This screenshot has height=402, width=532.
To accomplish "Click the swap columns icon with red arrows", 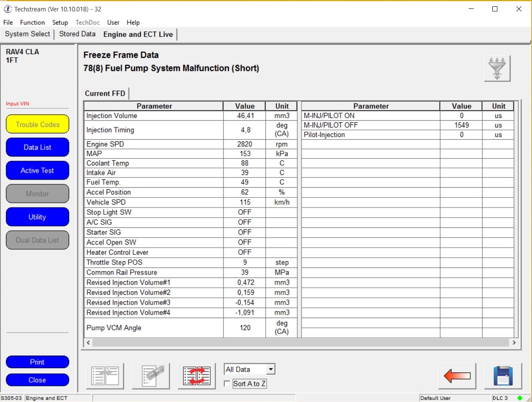I will pyautogui.click(x=197, y=375).
